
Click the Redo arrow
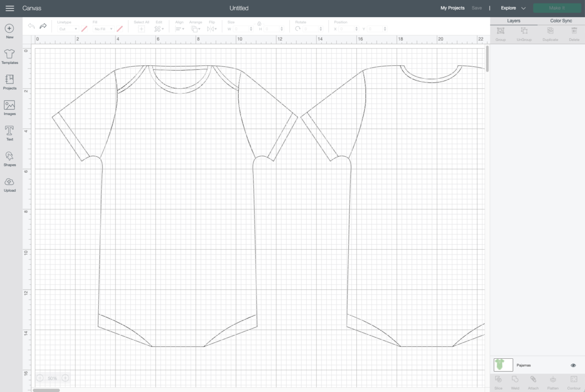pos(43,26)
